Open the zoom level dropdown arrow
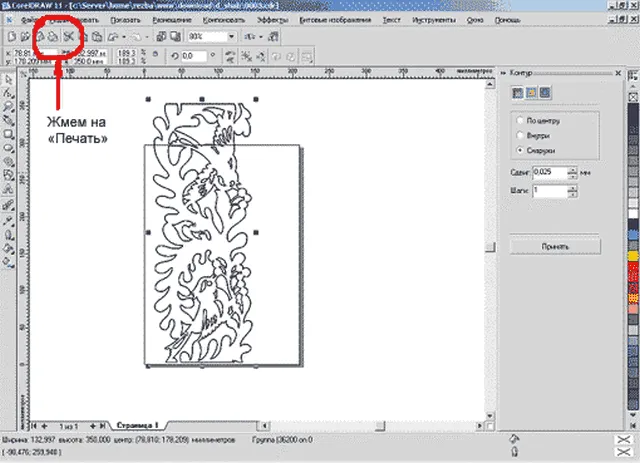Image resolution: width=640 pixels, height=463 pixels. [x=231, y=37]
